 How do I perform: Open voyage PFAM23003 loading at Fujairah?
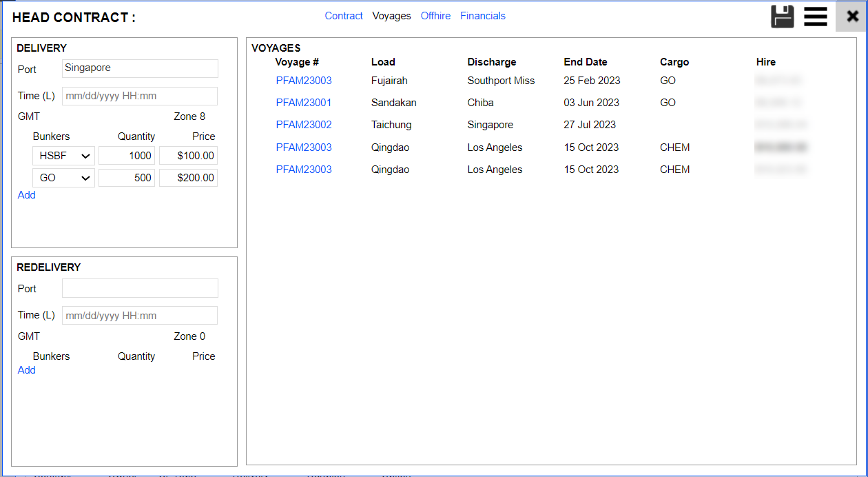coord(304,81)
